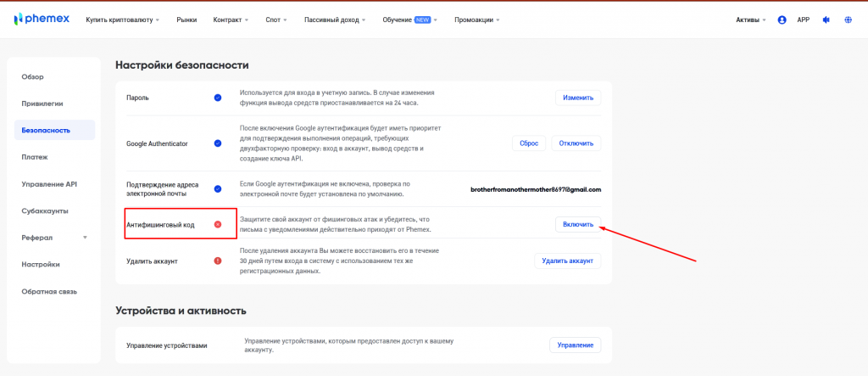The height and width of the screenshot is (376, 868).
Task: Open the Активы dropdown menu
Action: [750, 20]
